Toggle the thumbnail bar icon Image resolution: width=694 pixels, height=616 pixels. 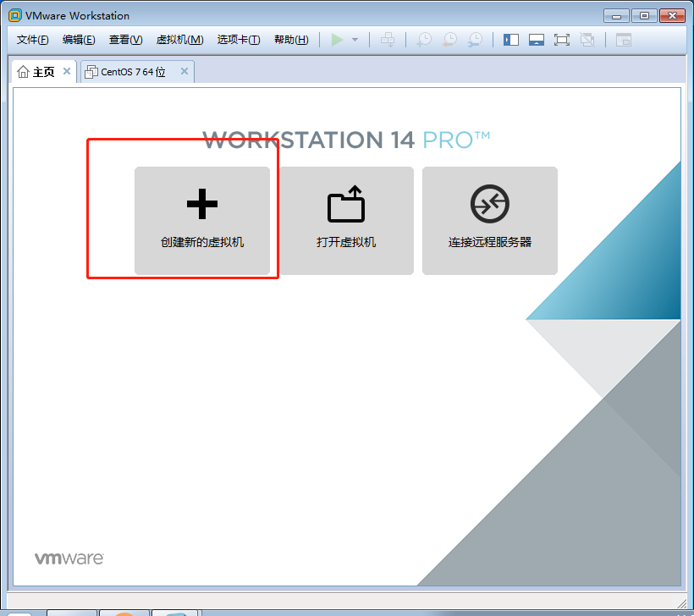coord(536,40)
